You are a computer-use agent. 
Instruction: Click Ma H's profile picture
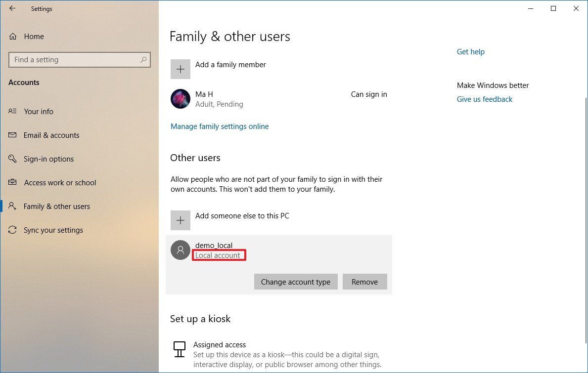(181, 99)
